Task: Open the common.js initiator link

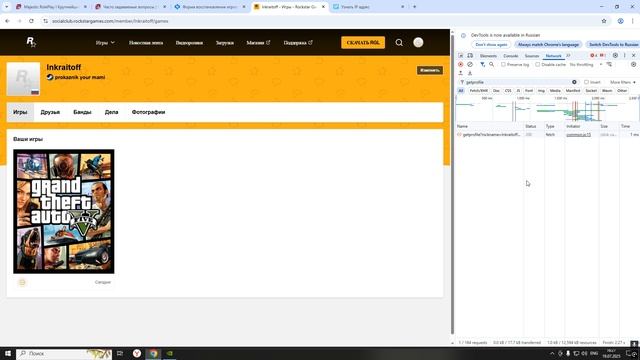Action: pos(578,134)
